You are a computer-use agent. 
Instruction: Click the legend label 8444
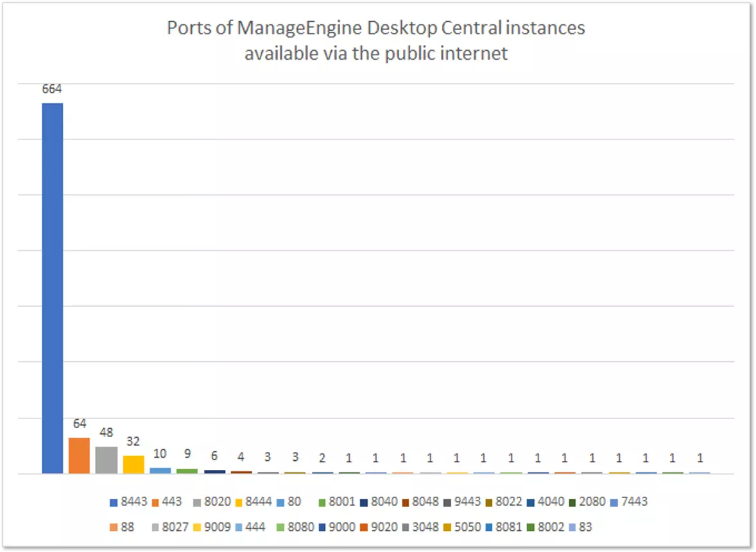(x=259, y=502)
